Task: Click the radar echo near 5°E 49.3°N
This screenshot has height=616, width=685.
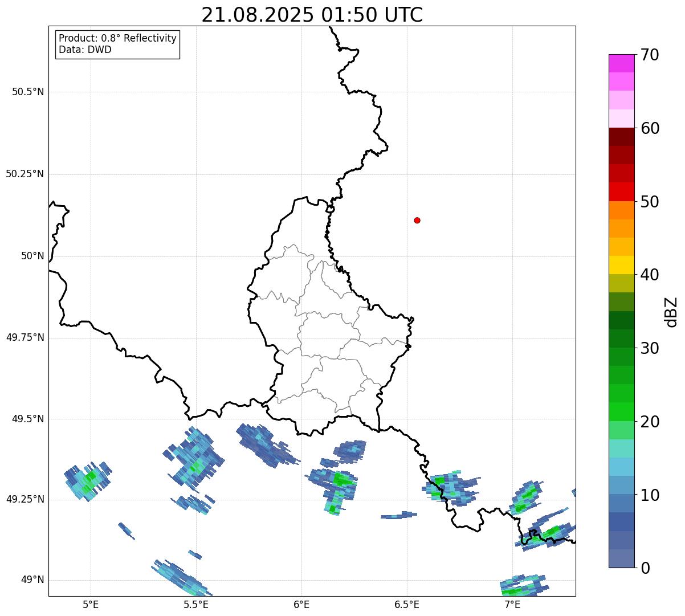Action: pos(88,481)
